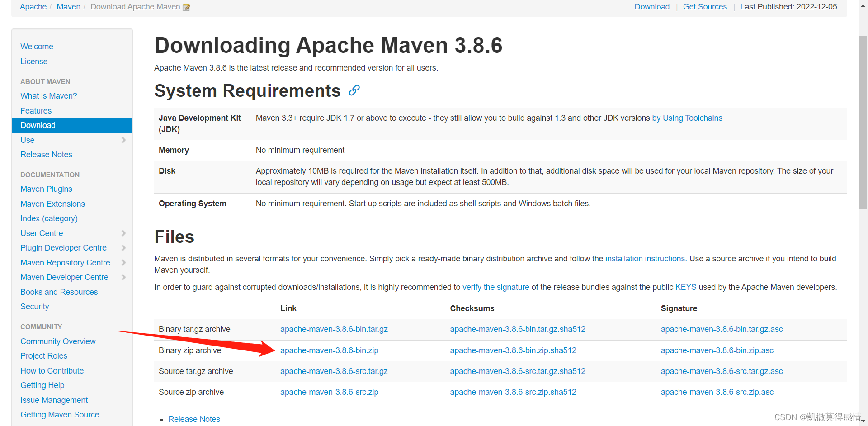Expand the Plugin Developer Centre chevron
Image resolution: width=868 pixels, height=426 pixels.
click(123, 248)
